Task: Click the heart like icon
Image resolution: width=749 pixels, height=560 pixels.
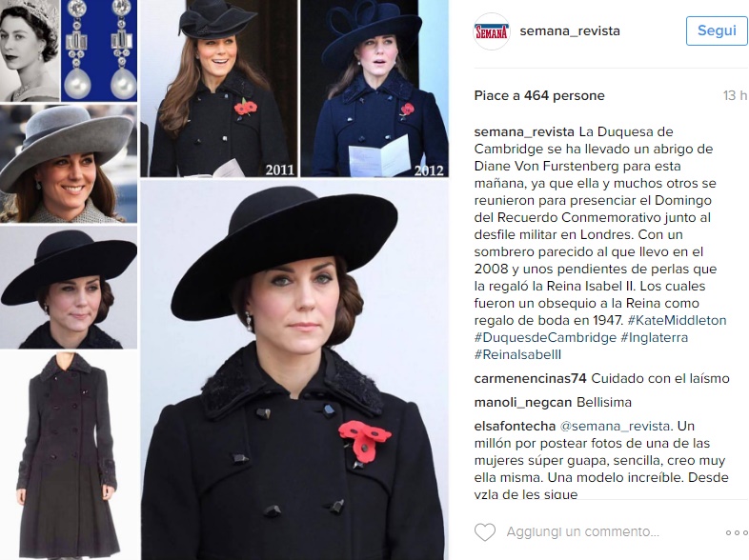Action: 485,531
